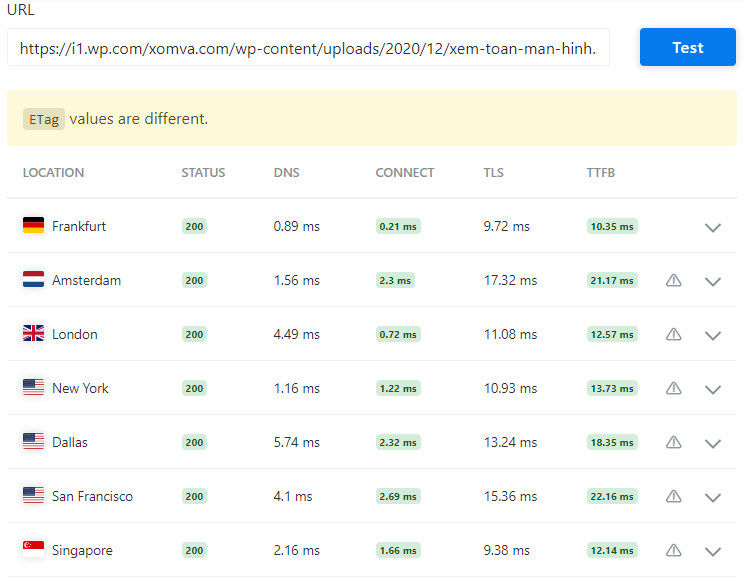Open the New York row details chevron
Viewport: 744px width, 581px height.
tap(713, 389)
